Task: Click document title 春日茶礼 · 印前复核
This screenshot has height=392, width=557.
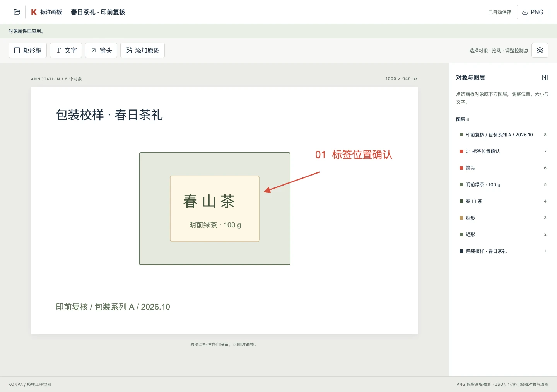Action: coord(98,12)
